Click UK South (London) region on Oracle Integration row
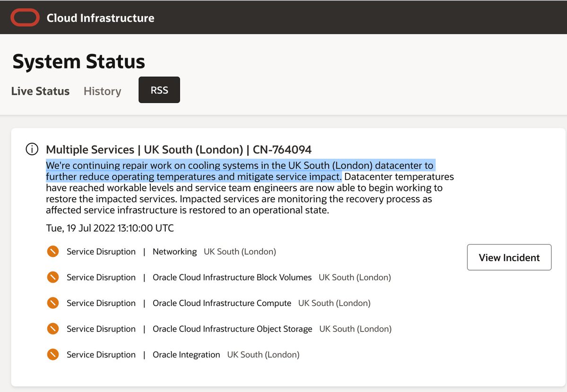This screenshot has width=567, height=392. 263,355
